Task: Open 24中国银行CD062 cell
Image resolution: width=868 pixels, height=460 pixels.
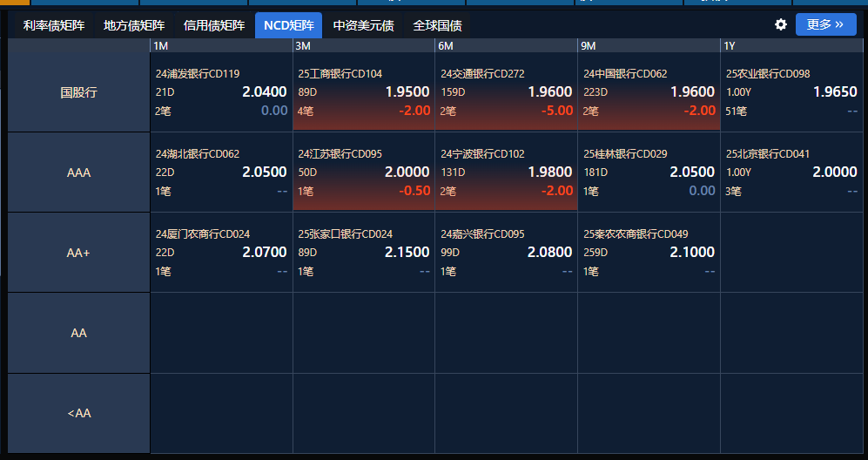Action: tap(649, 92)
